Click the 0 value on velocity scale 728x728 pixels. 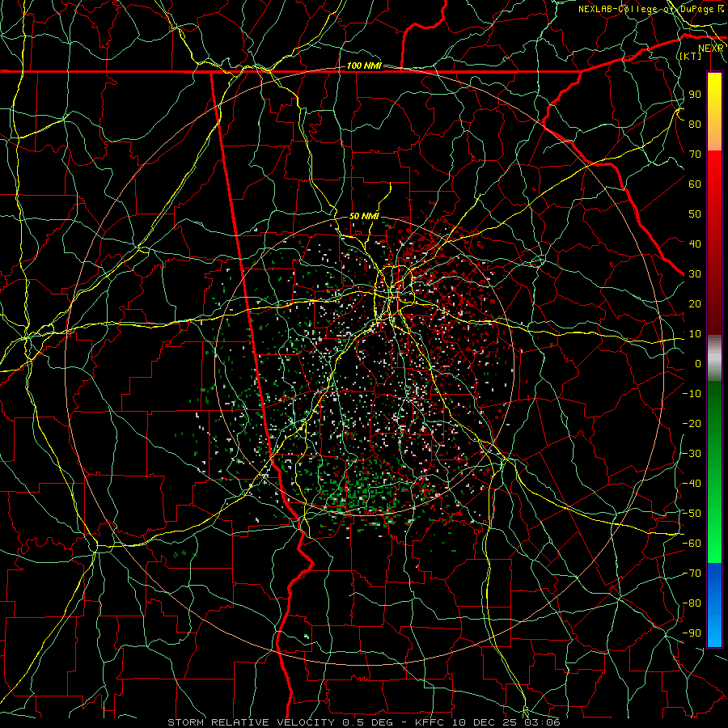pos(698,363)
